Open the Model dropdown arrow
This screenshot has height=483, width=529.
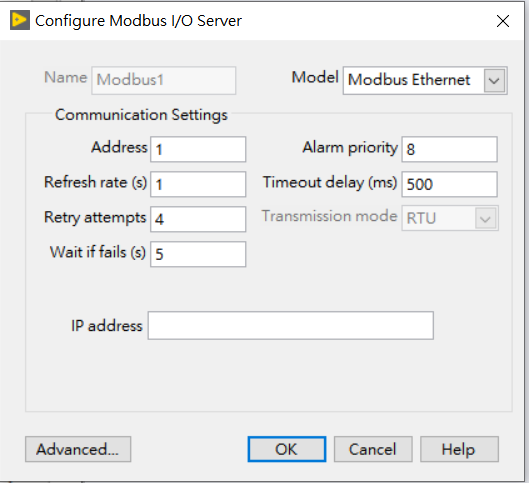(494, 81)
